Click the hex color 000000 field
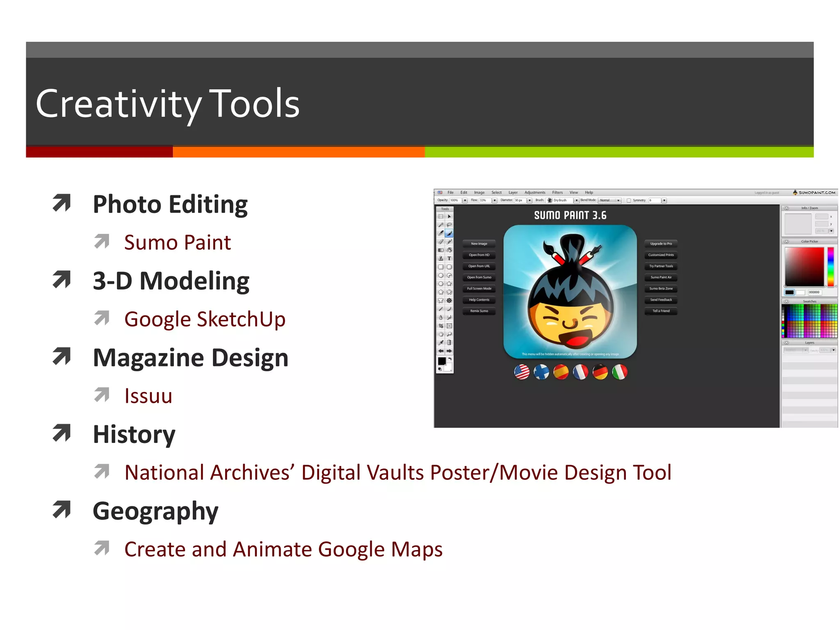The height and width of the screenshot is (630, 840). [815, 292]
